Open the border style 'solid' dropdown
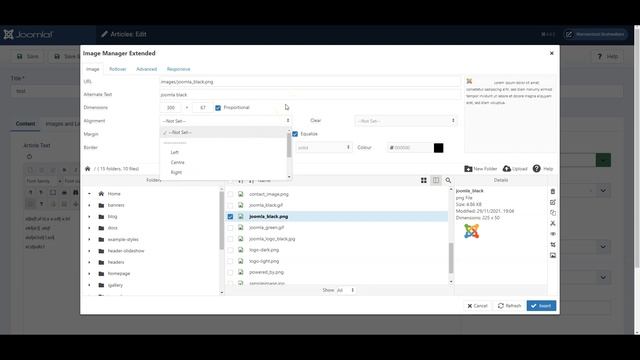 323,148
